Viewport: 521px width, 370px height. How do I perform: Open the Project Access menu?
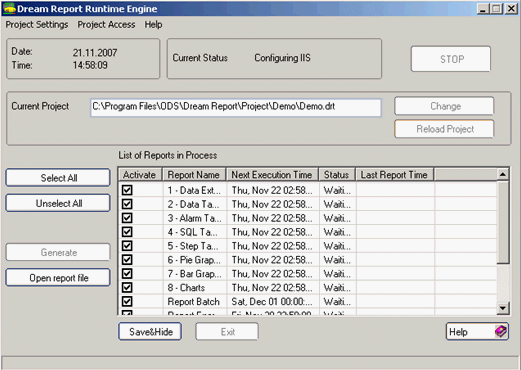pos(106,25)
